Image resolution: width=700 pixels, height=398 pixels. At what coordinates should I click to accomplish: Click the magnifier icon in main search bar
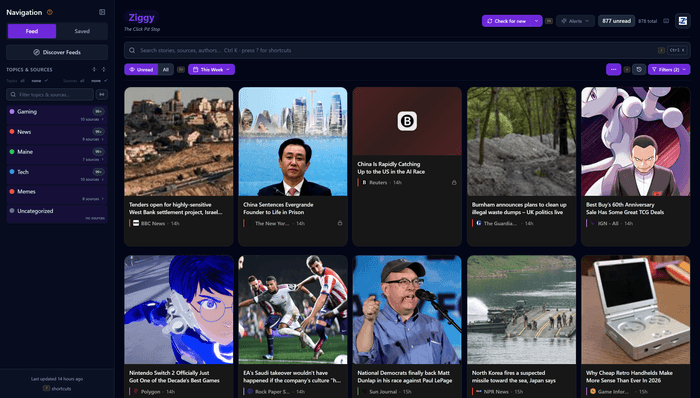click(x=132, y=50)
